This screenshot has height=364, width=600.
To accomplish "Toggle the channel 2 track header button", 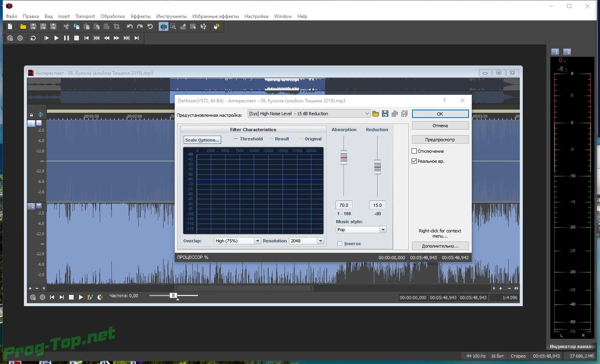I will coord(31,206).
